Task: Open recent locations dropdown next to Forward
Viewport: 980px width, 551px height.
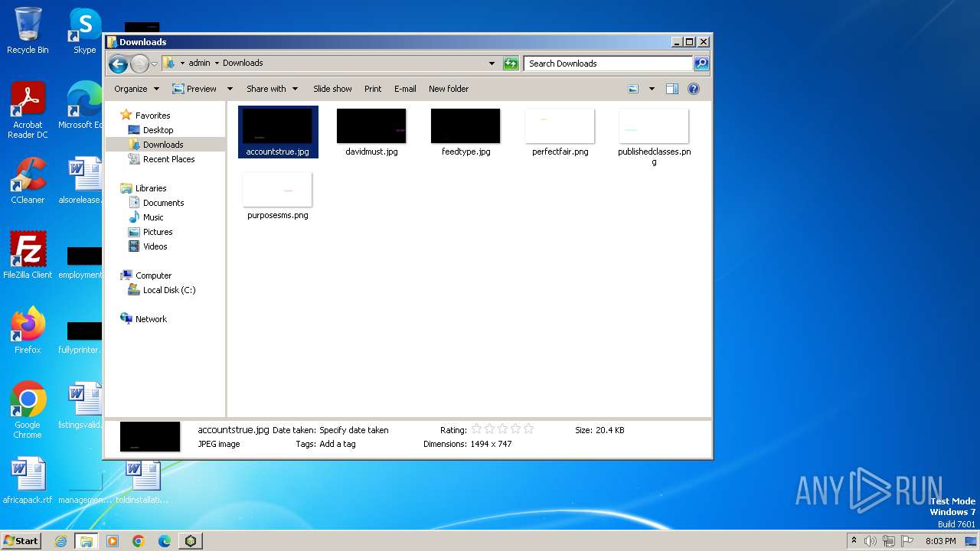Action: 154,64
